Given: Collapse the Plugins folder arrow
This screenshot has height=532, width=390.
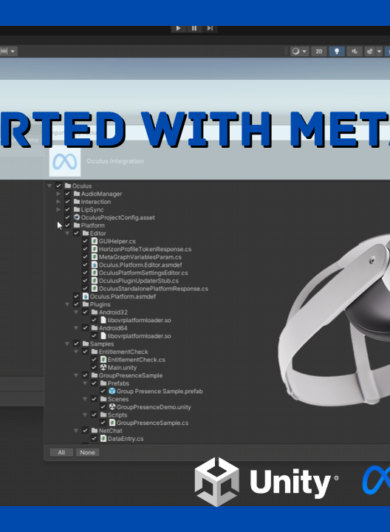Looking at the screenshot, I should tap(67, 304).
